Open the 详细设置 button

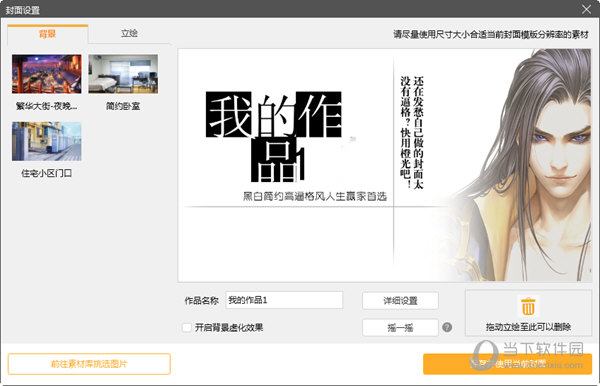[400, 301]
